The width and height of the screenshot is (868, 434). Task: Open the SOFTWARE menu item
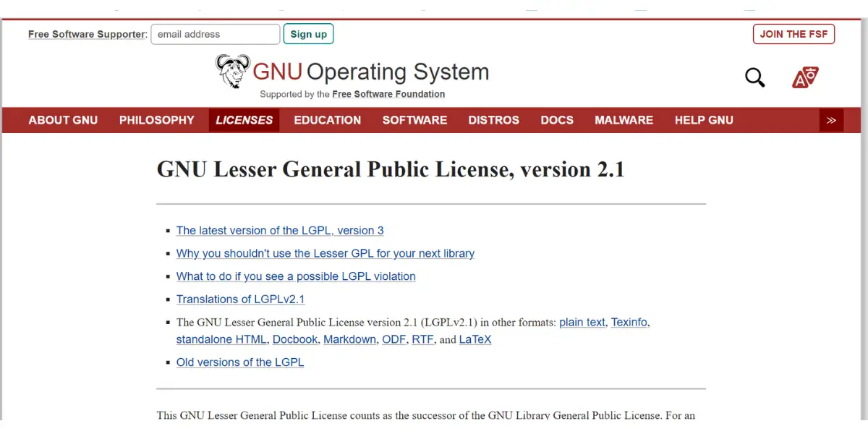point(414,120)
